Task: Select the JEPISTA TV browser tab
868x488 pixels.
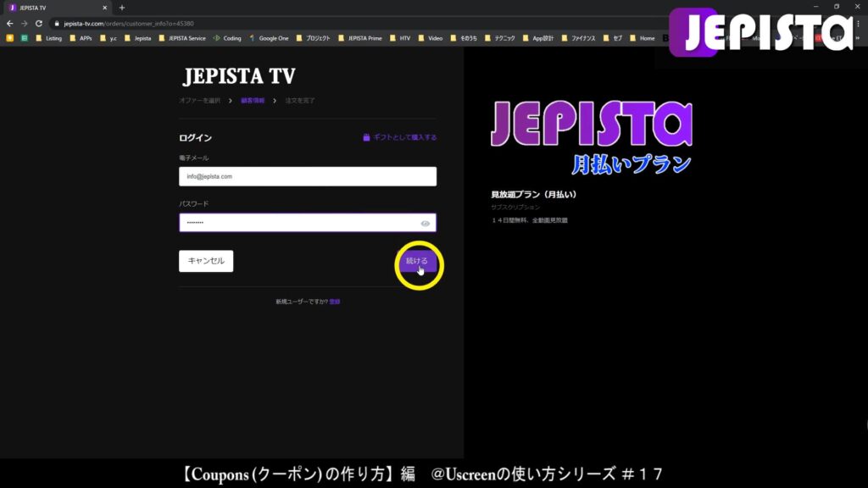Action: coord(57,8)
